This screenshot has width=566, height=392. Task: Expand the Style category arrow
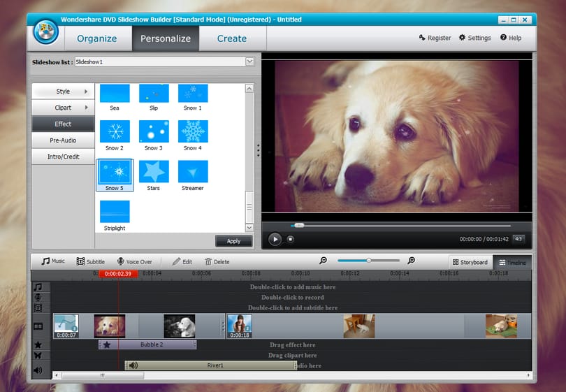coord(86,92)
